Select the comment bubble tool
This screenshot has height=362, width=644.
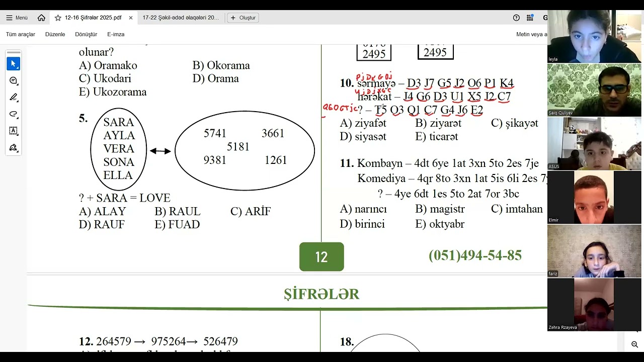coord(14,80)
